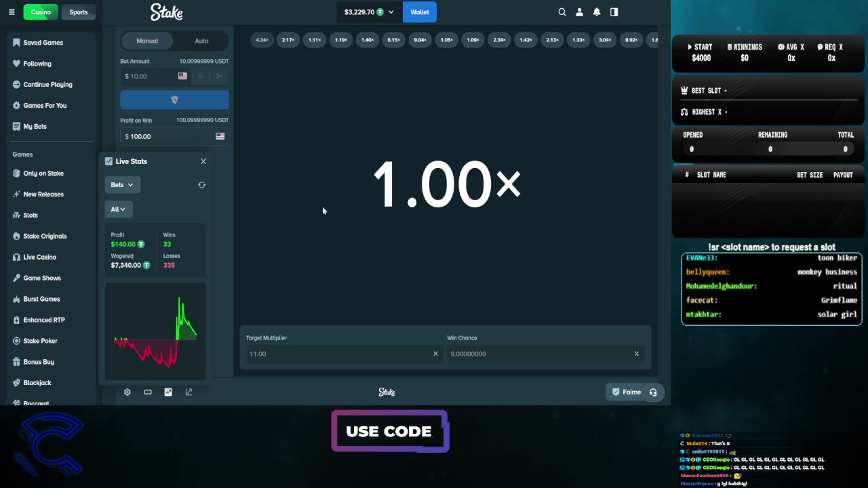Click the blue Bet button
Viewport: 868px width, 488px height.
(174, 100)
